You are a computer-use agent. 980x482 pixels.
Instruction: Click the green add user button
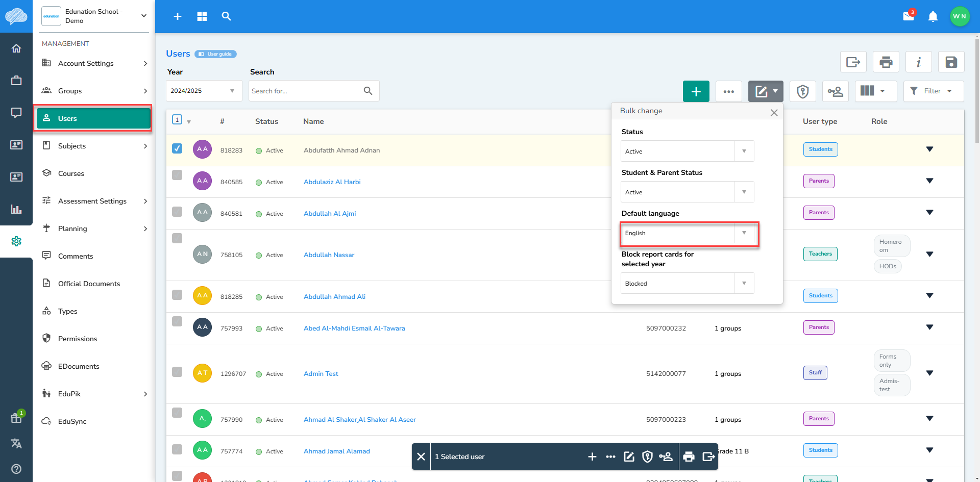pos(696,91)
